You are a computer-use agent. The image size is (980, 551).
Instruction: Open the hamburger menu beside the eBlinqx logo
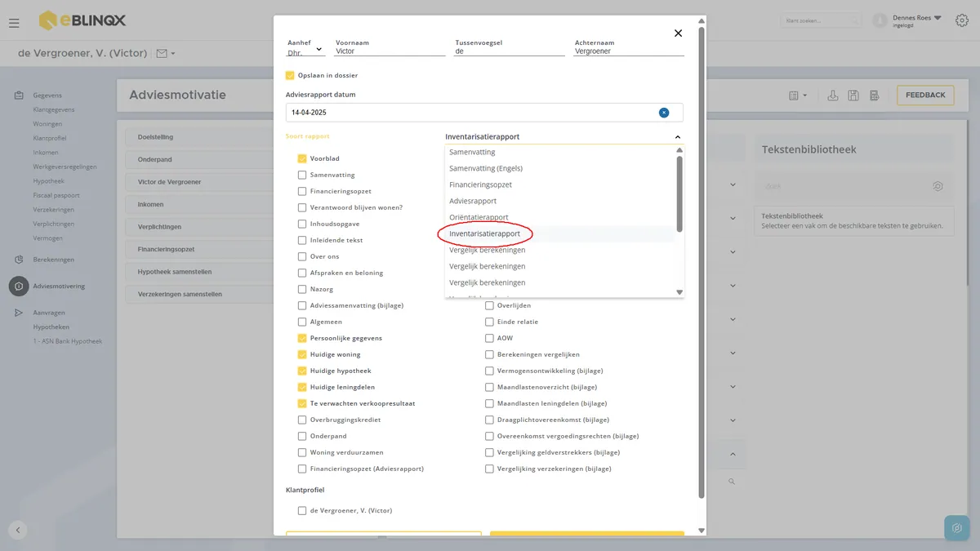coord(14,23)
